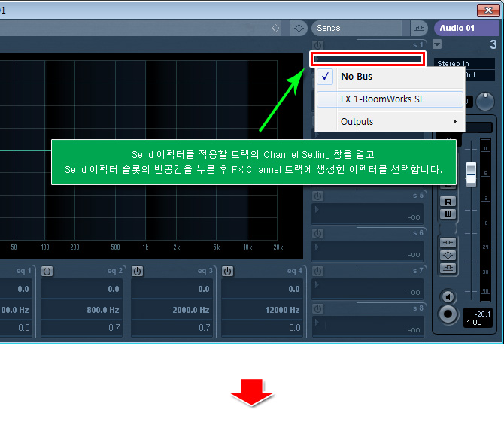Choose FX 1-RoomWorks SE from menu
The height and width of the screenshot is (446, 504).
(x=390, y=99)
